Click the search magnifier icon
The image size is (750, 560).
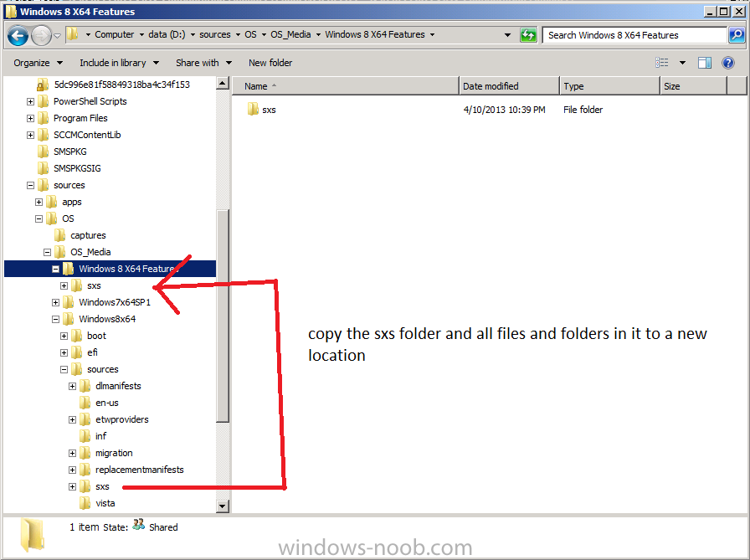coord(737,35)
